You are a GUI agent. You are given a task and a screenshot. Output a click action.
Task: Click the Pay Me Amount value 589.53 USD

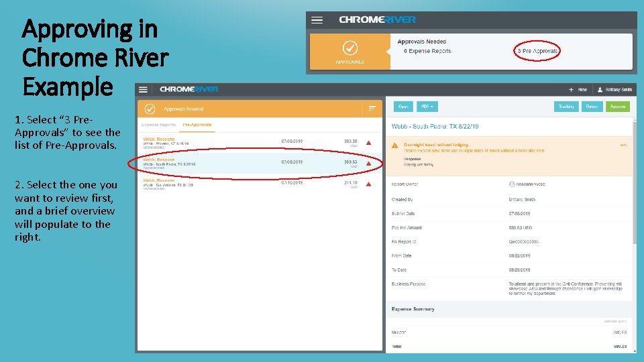click(521, 228)
